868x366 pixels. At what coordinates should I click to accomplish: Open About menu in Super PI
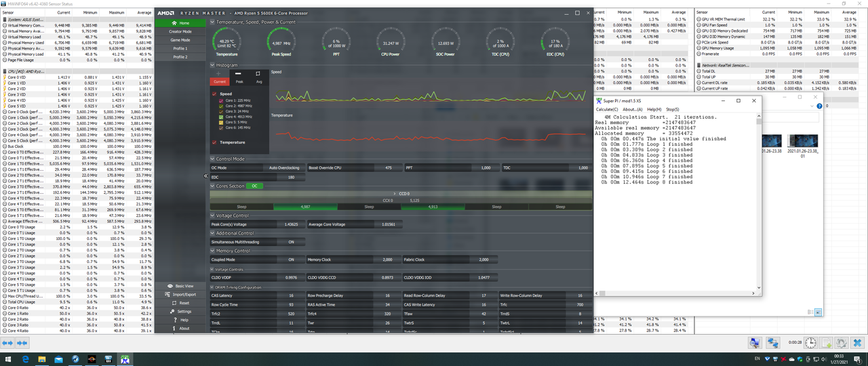[x=633, y=109]
